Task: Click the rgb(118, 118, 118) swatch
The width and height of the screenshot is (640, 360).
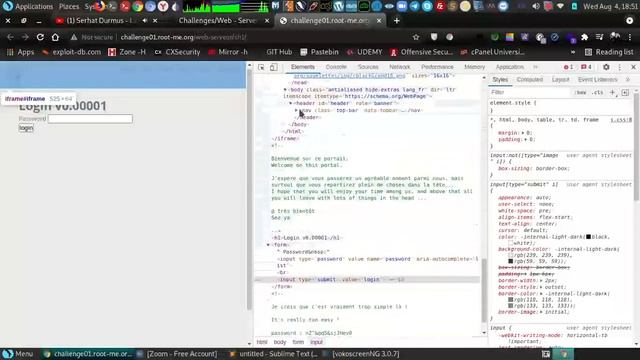Action: [511, 300]
